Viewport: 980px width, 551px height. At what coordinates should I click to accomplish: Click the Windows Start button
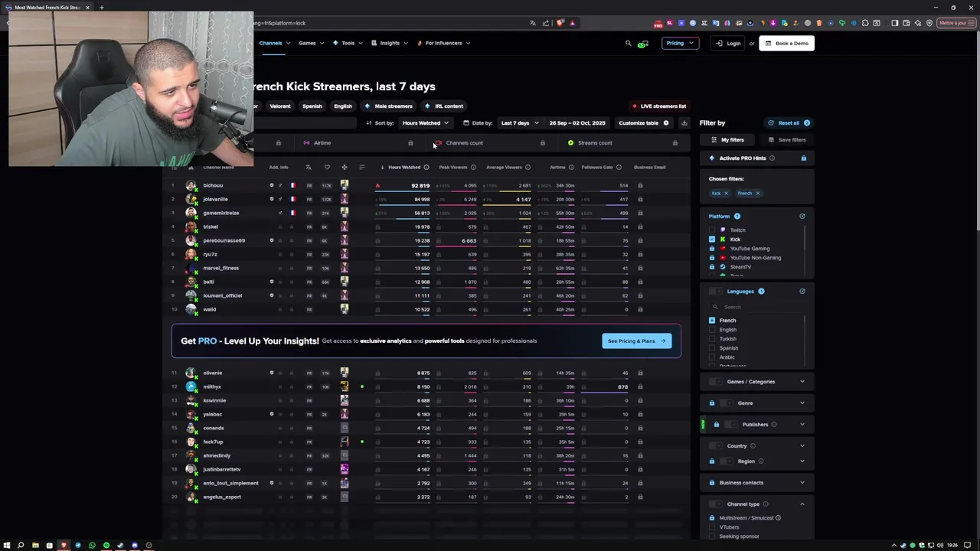click(7, 545)
